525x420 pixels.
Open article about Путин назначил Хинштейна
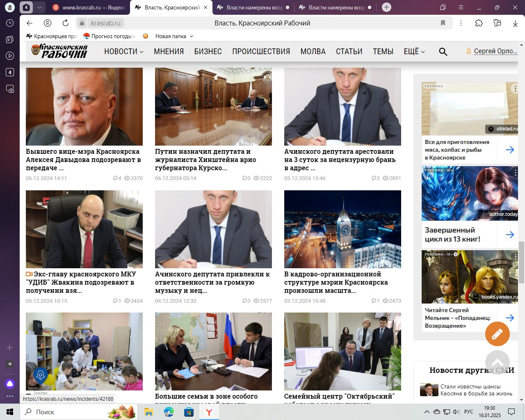[205, 160]
